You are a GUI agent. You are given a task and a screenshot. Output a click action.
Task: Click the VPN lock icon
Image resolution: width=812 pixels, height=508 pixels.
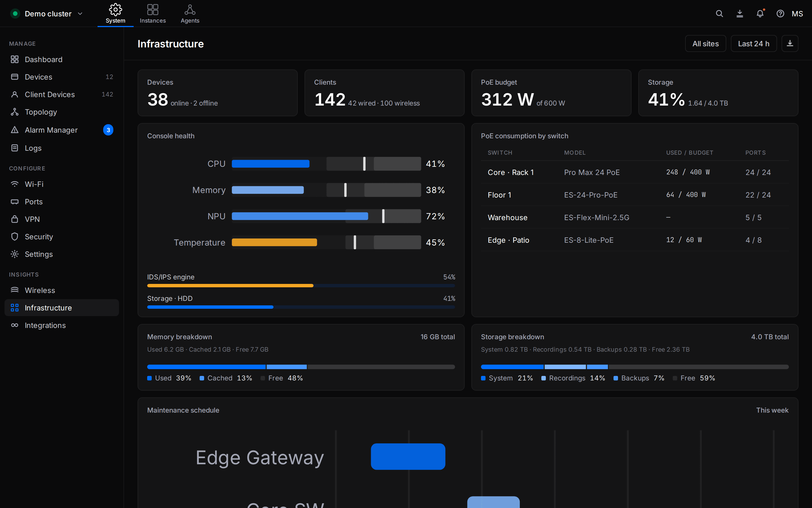(14, 219)
